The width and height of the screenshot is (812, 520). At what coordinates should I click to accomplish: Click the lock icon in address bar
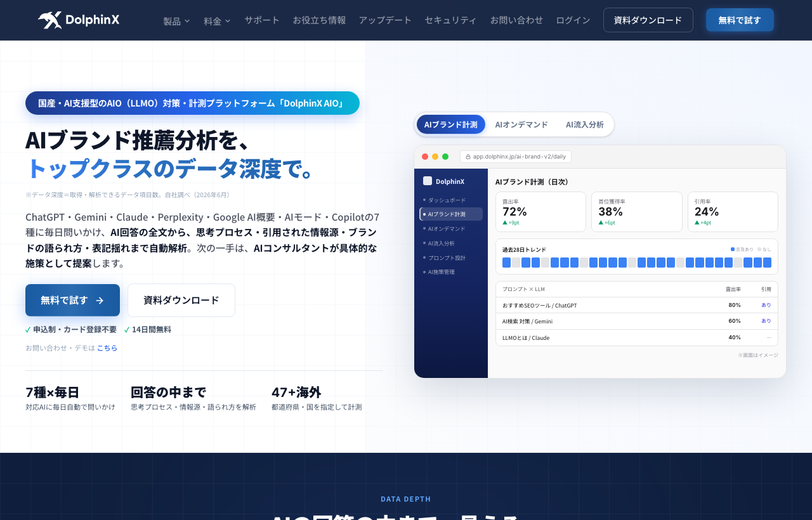(x=468, y=157)
